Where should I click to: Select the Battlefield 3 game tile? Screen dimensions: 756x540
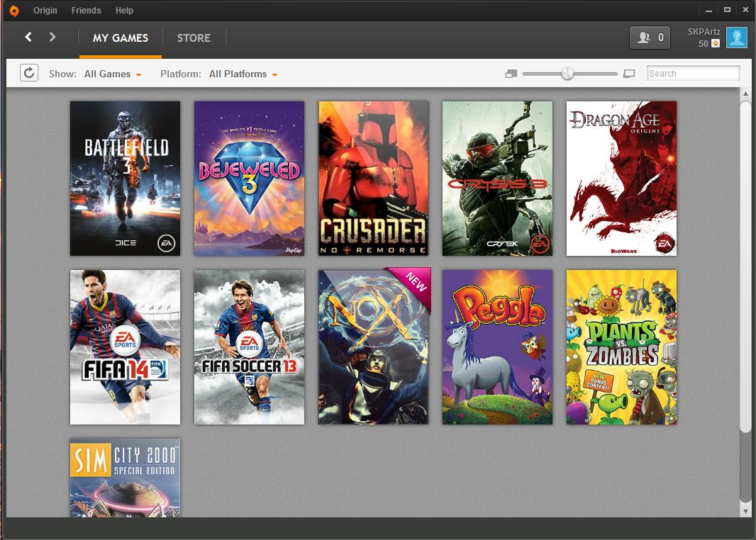click(x=125, y=179)
